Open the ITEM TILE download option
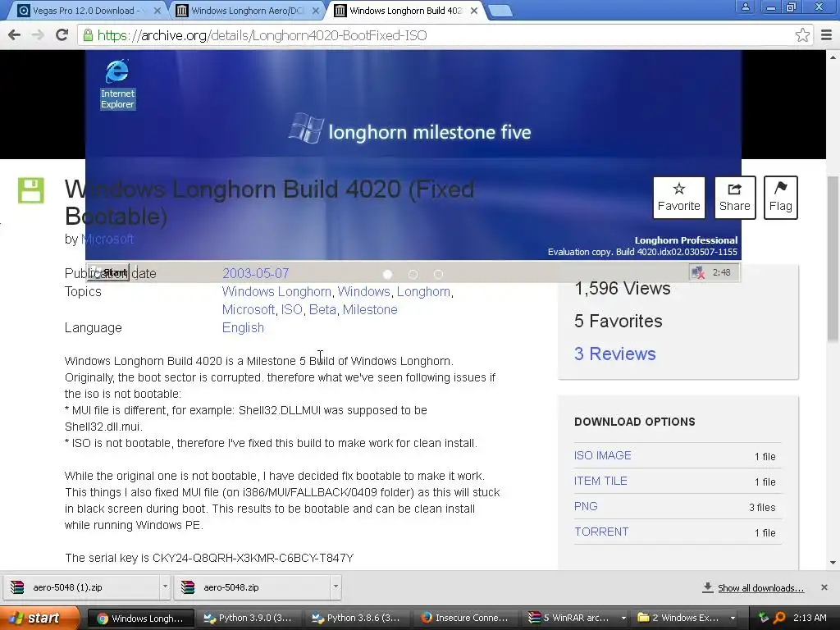This screenshot has width=840, height=630. (600, 481)
